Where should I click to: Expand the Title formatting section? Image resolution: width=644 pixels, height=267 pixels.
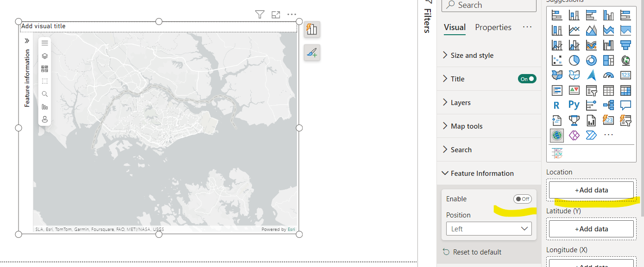click(x=477, y=79)
